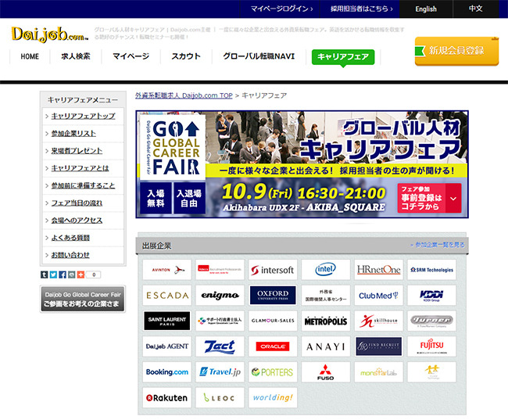Viewport: 508px width, 420px height.
Task: Open the enigmo exhibitor logo
Action: click(220, 295)
